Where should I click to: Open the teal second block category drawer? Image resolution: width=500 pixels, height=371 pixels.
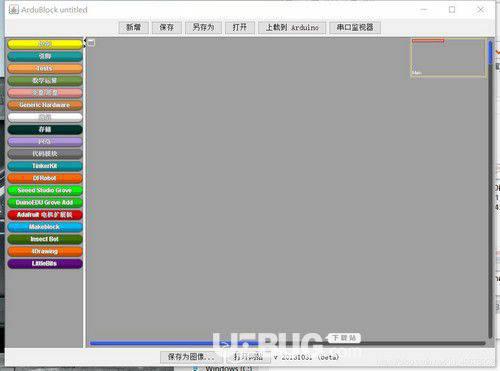(x=45, y=56)
